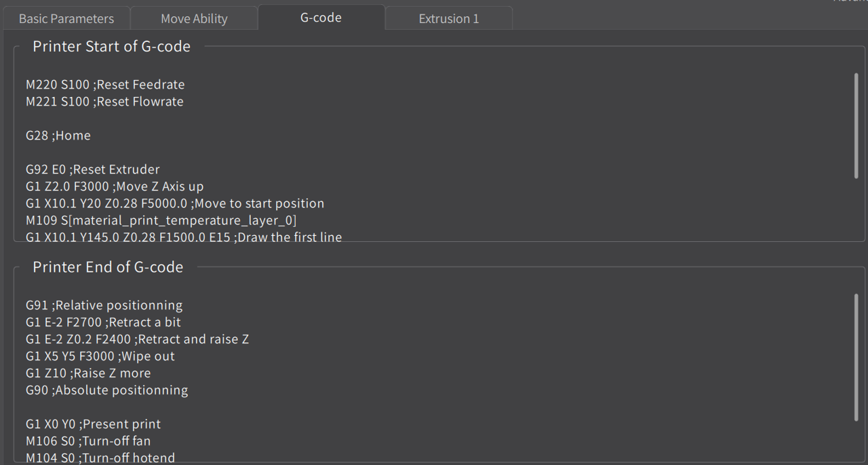This screenshot has width=868, height=465.
Task: Place cursor on G92 E0 Reset Extruder line
Action: pos(93,169)
